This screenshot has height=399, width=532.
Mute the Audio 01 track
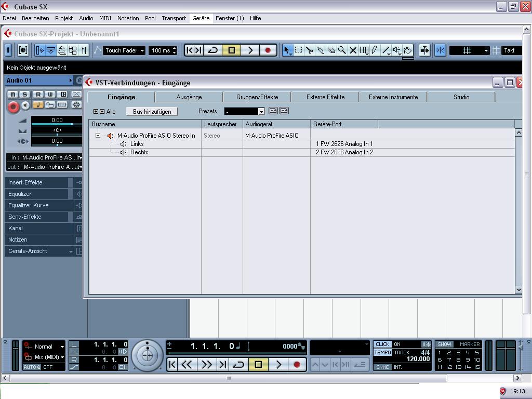[13, 95]
